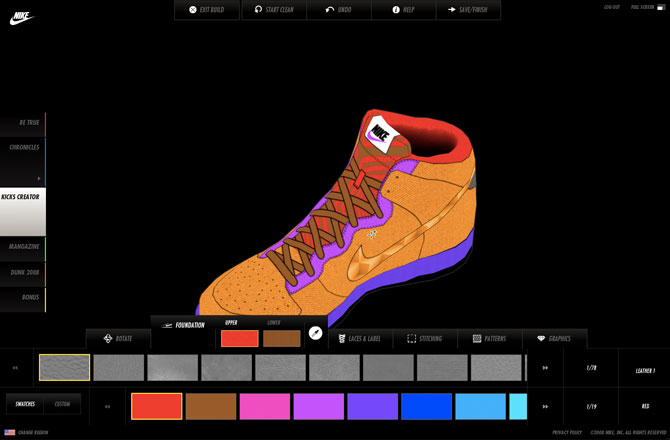Select the second gray texture thumbnail

click(x=119, y=367)
